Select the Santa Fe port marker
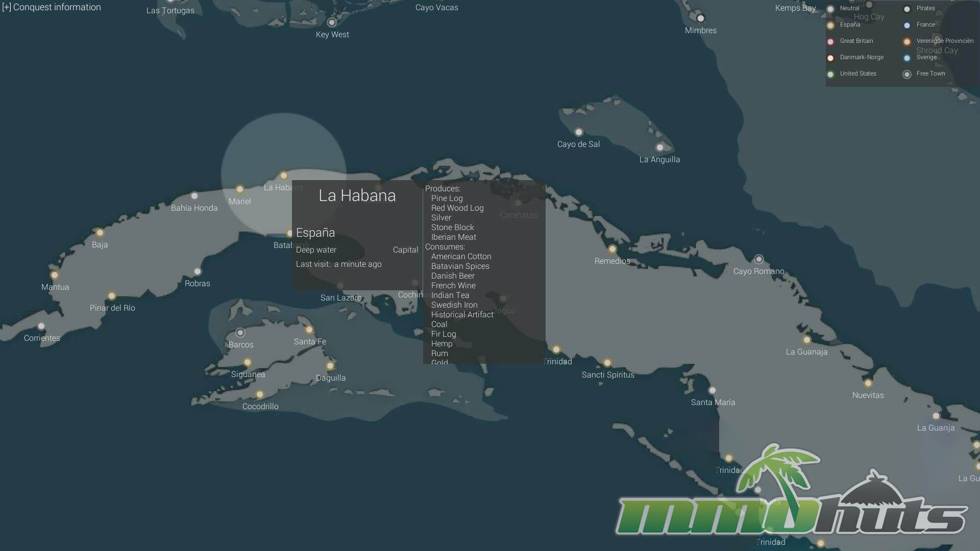This screenshot has height=551, width=980. point(309,330)
